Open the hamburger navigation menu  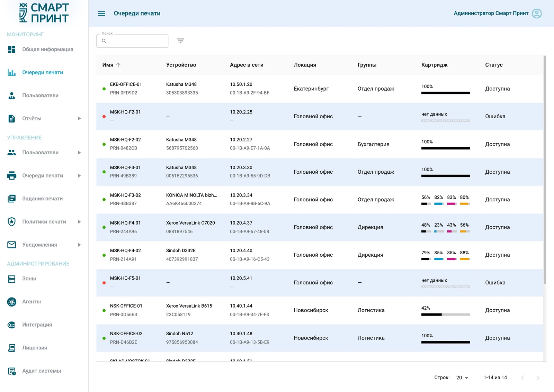pyautogui.click(x=101, y=13)
